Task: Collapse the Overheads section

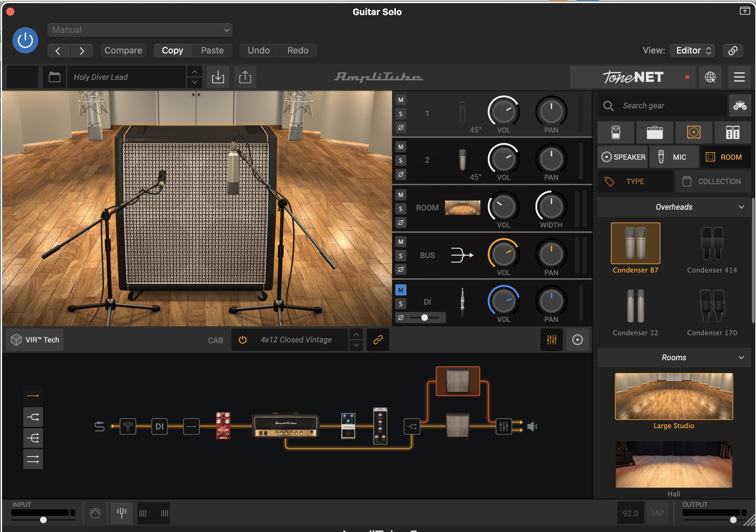Action: [x=674, y=207]
